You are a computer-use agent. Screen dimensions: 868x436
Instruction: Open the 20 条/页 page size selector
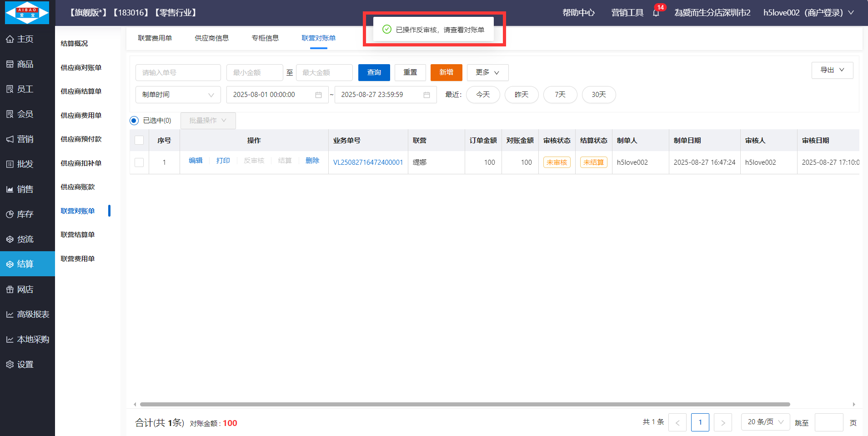pos(765,422)
